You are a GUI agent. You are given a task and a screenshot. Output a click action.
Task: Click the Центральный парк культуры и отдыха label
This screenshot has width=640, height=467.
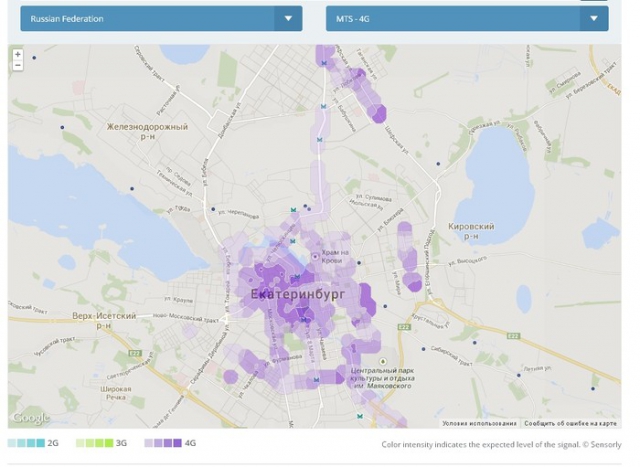pyautogui.click(x=382, y=378)
